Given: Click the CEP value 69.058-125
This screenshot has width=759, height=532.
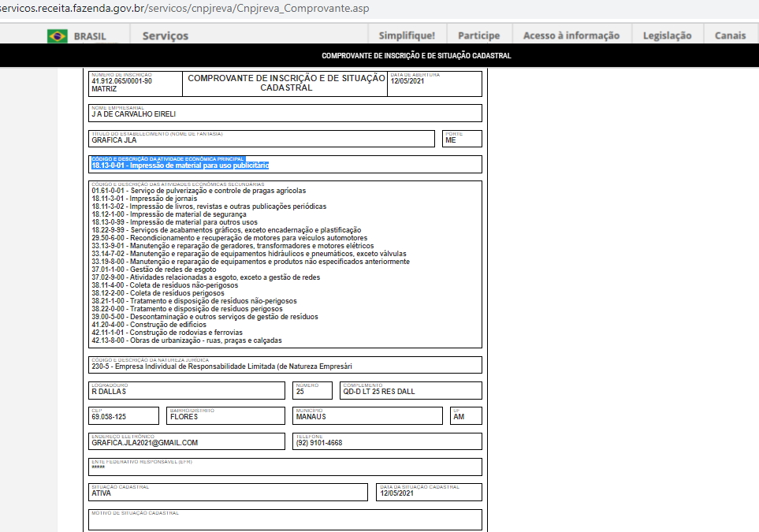Looking at the screenshot, I should (109, 417).
